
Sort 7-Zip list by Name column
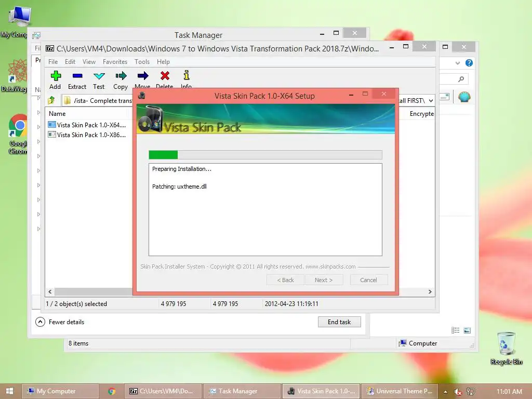pyautogui.click(x=57, y=114)
